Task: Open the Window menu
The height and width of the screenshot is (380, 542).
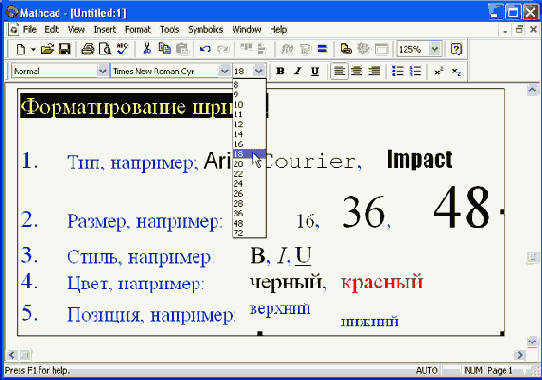Action: pyautogui.click(x=246, y=30)
